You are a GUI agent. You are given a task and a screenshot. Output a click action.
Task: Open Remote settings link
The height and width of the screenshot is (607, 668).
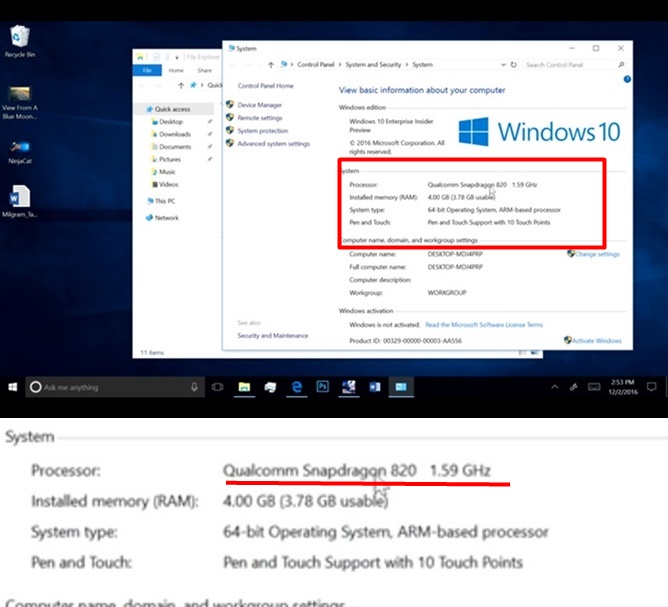[x=260, y=118]
